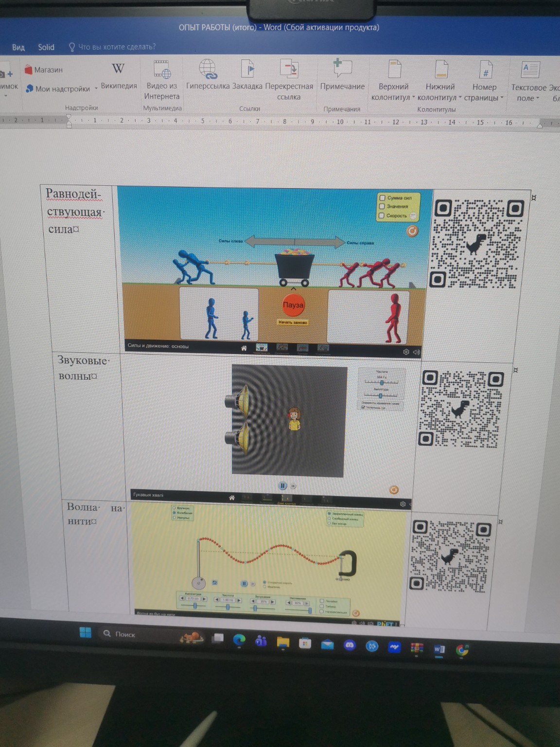Viewport: 560px width, 747px height.
Task: Enable the Сумма сил checkbox
Action: (x=382, y=198)
